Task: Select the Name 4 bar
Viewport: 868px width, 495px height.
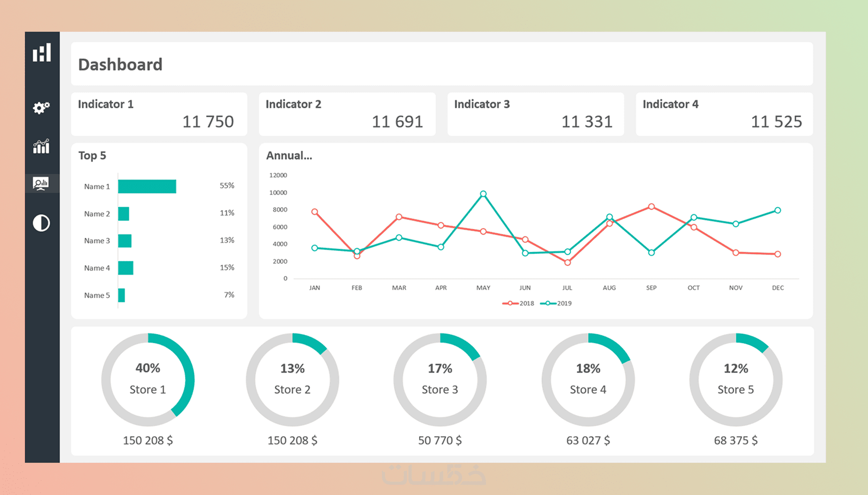Action: tap(126, 268)
